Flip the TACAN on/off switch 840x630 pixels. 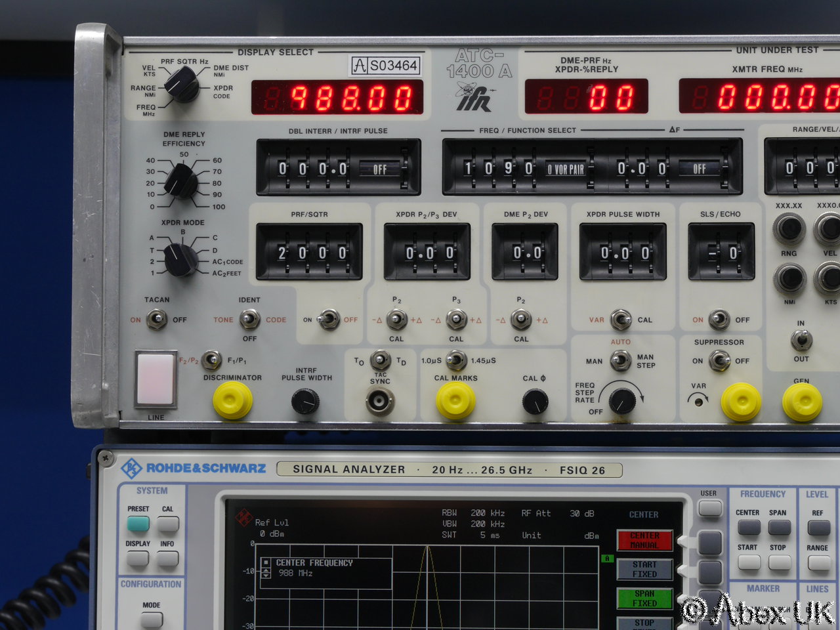(x=156, y=320)
